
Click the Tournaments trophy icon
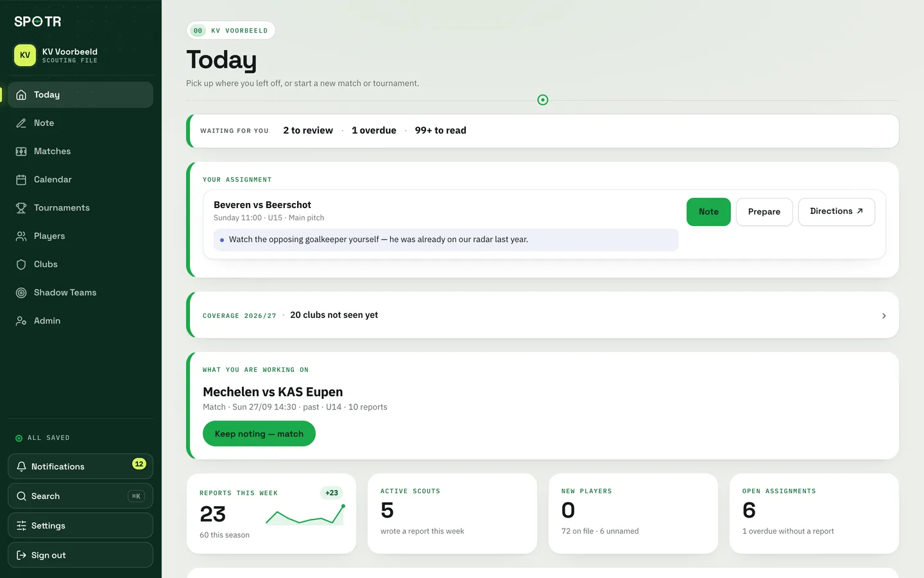(21, 208)
